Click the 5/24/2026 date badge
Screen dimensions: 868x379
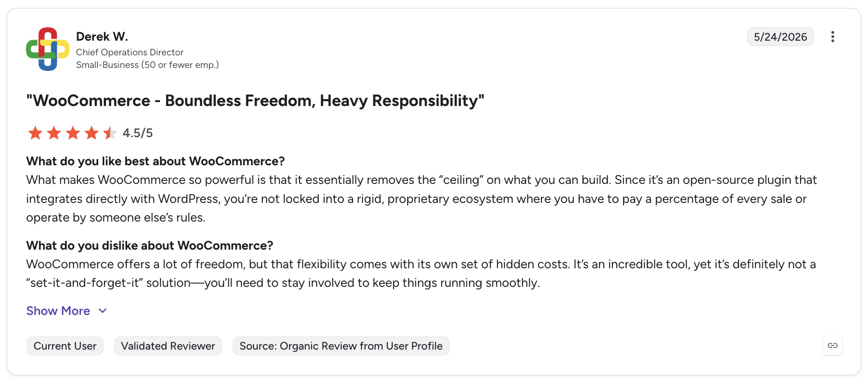click(780, 37)
